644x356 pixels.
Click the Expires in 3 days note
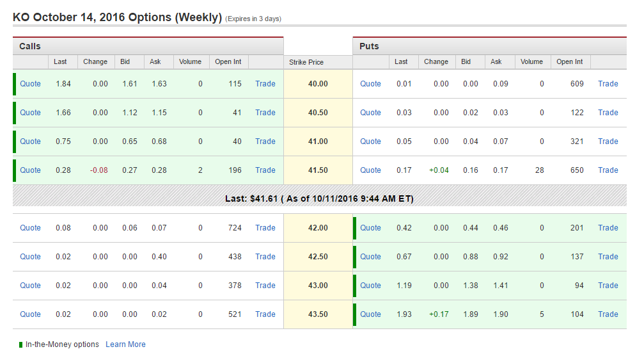point(253,19)
